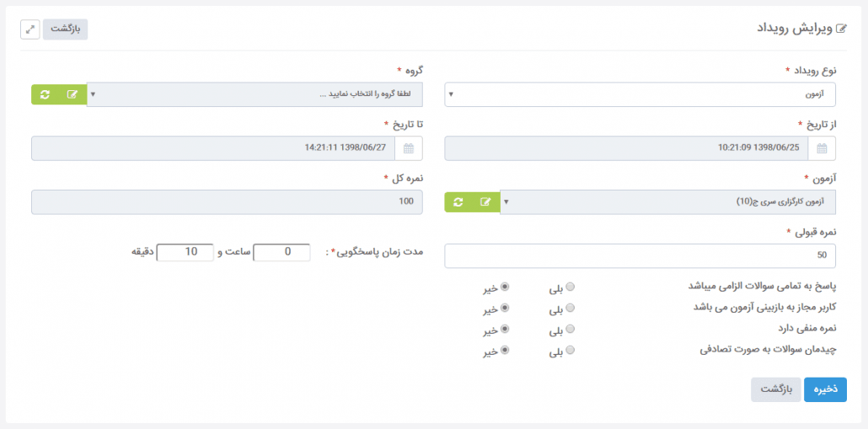Viewport: 868px width, 429px height.
Task: Click the نمره قبولی input field
Action: (x=640, y=255)
